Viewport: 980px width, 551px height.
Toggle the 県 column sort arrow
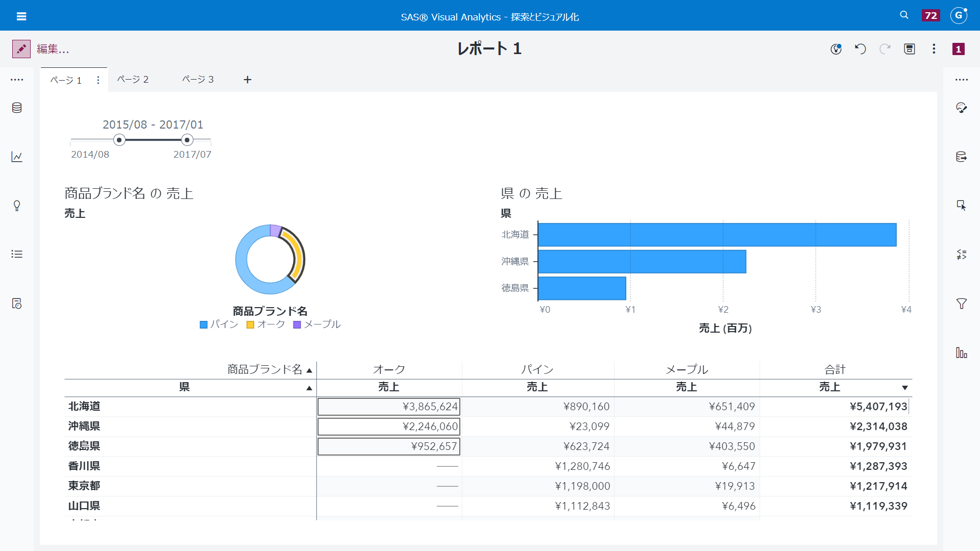pos(309,388)
